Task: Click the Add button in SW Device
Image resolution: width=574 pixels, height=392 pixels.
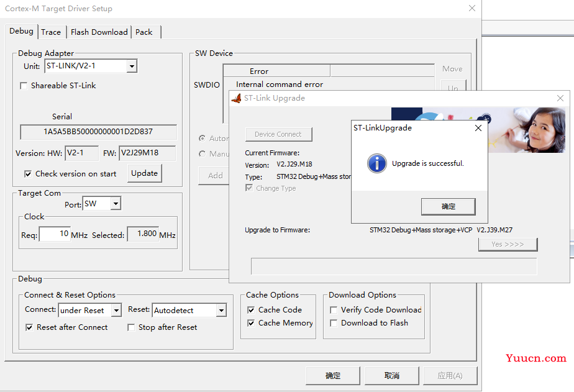Action: (215, 176)
